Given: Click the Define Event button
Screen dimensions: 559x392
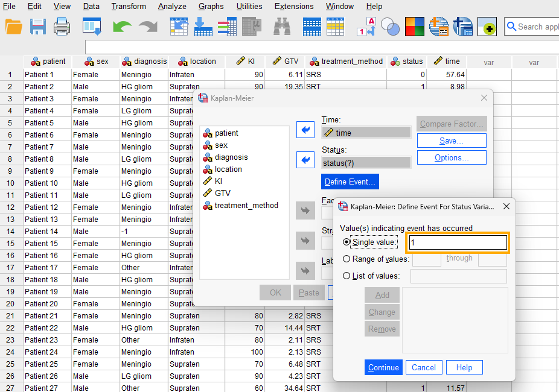Looking at the screenshot, I should (x=350, y=181).
